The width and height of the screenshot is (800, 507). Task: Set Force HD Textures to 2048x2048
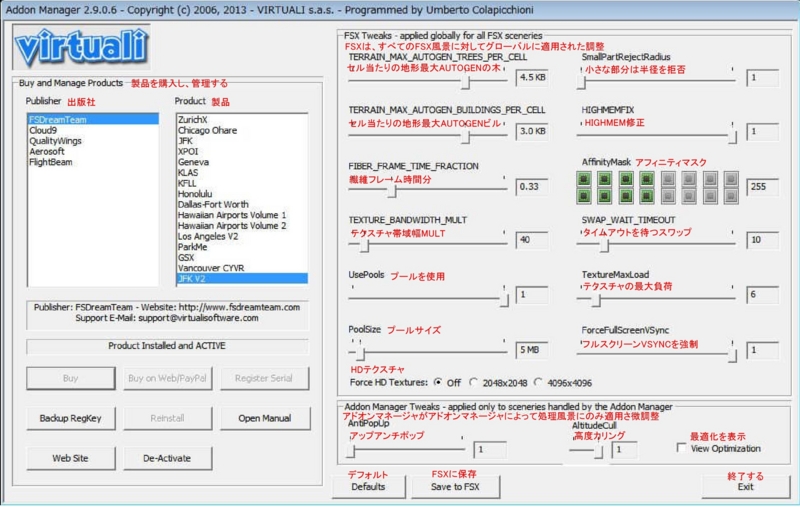[473, 382]
